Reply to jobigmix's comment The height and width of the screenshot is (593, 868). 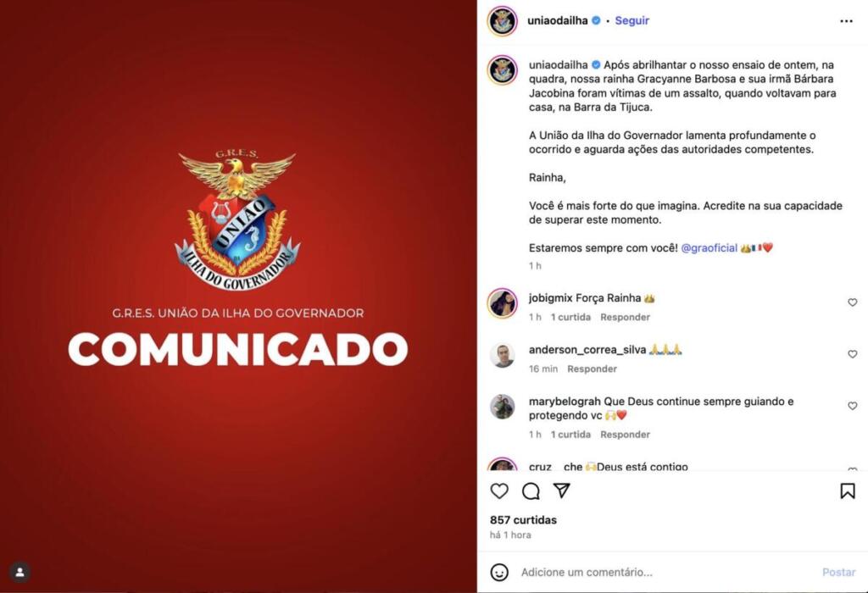tap(625, 317)
